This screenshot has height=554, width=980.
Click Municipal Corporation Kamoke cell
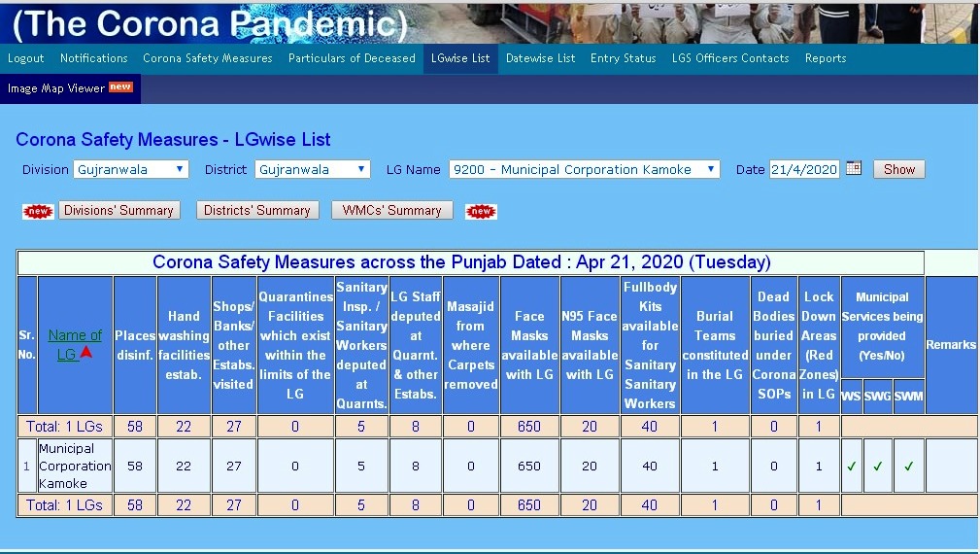tap(75, 466)
